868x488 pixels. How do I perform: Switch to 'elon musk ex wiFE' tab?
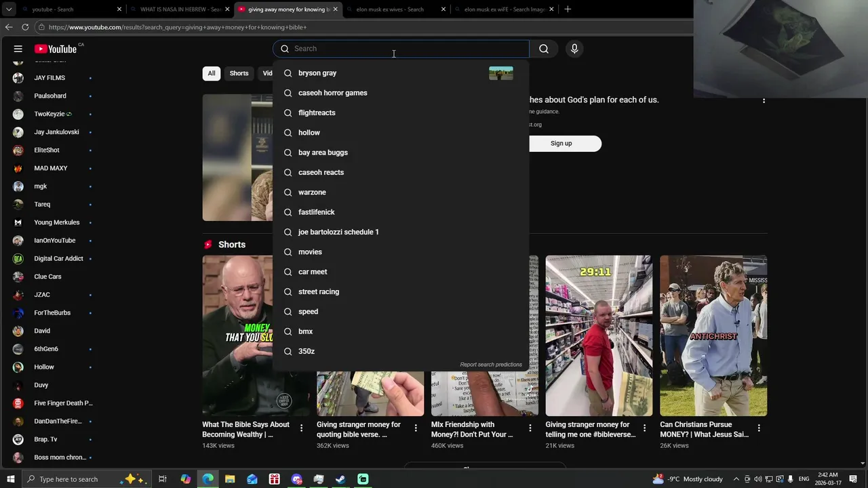[x=505, y=9]
